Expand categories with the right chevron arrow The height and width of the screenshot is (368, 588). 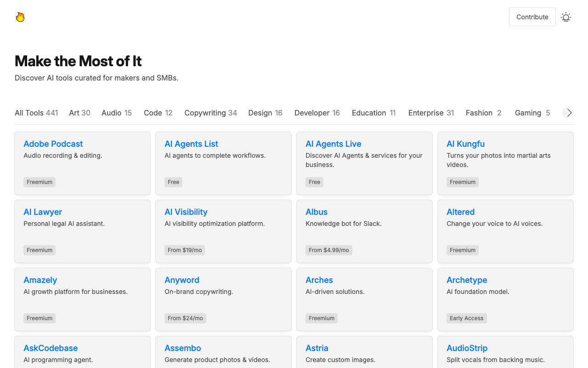tap(569, 113)
